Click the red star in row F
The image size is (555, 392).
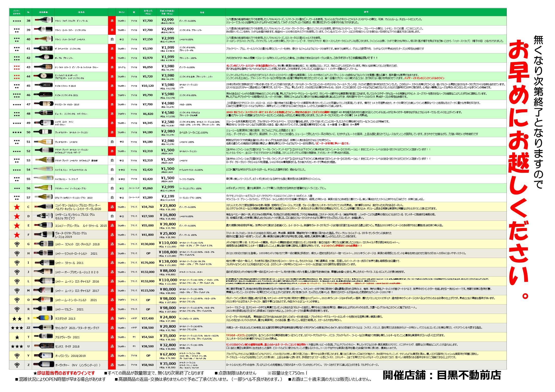[x=17, y=235]
